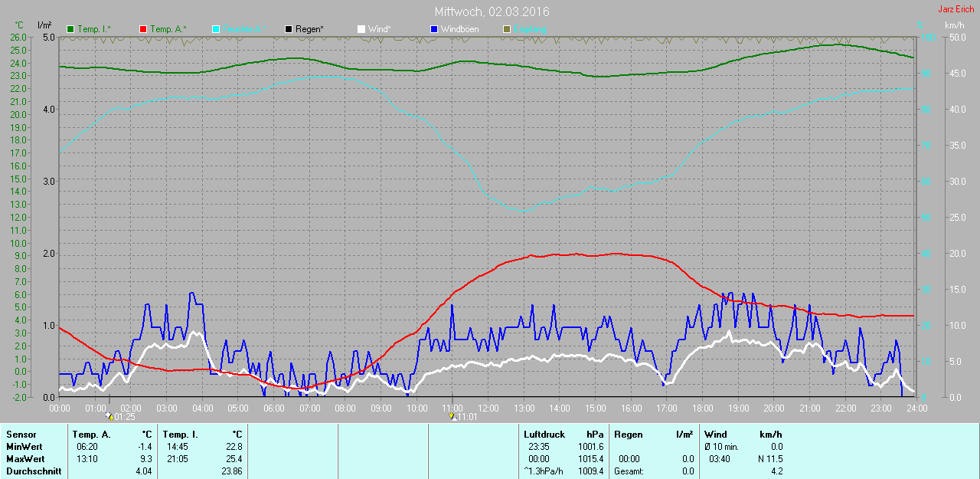Click the time '23:35' of minimum pressure
Viewport: 980px width, 479px height.
point(539,447)
